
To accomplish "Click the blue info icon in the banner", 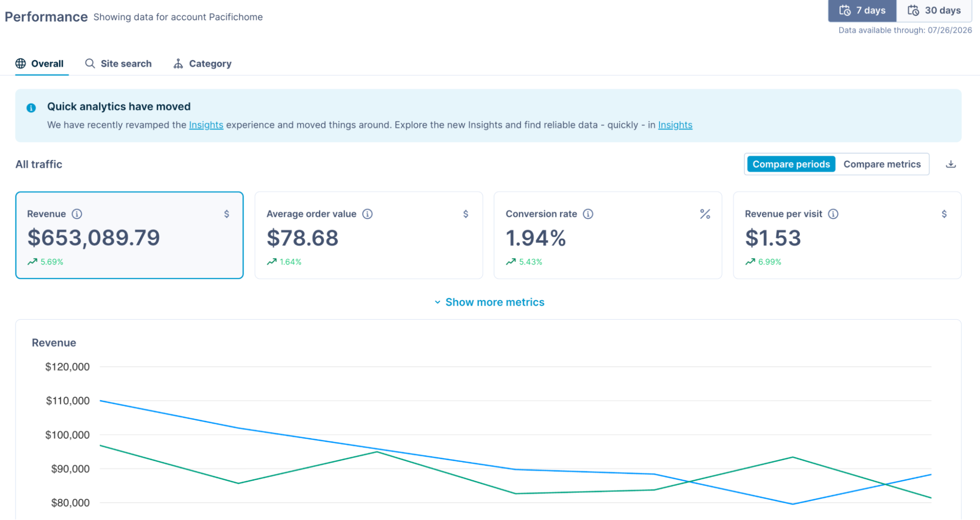I will (x=31, y=108).
